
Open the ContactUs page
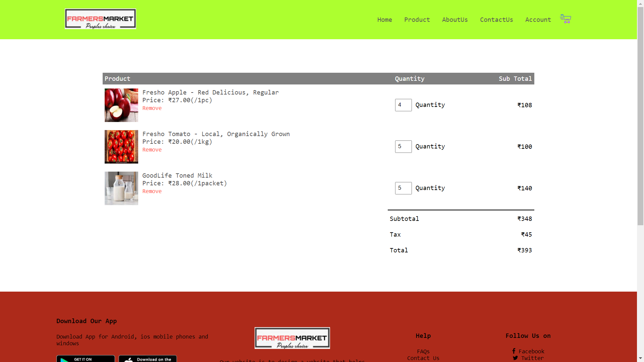[496, 19]
